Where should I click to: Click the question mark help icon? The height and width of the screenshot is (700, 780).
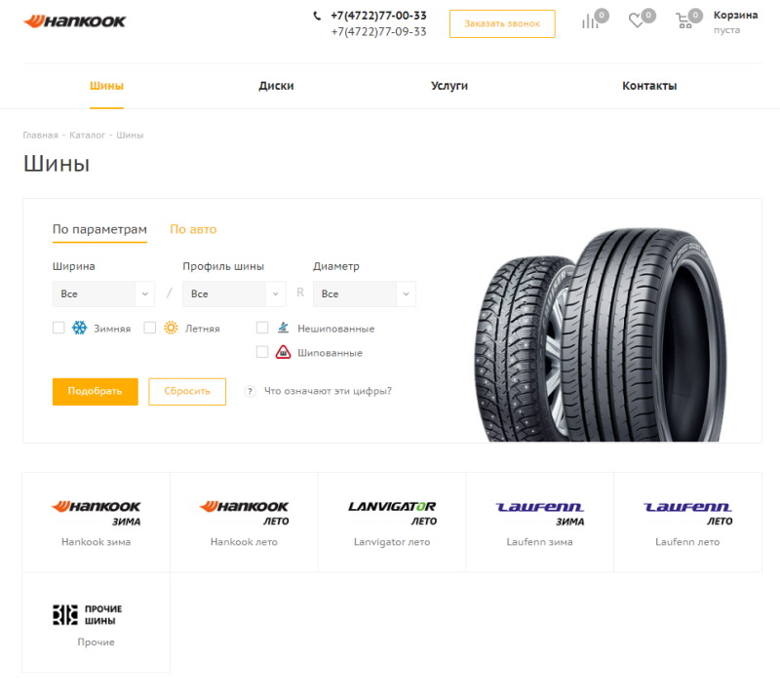(x=251, y=392)
